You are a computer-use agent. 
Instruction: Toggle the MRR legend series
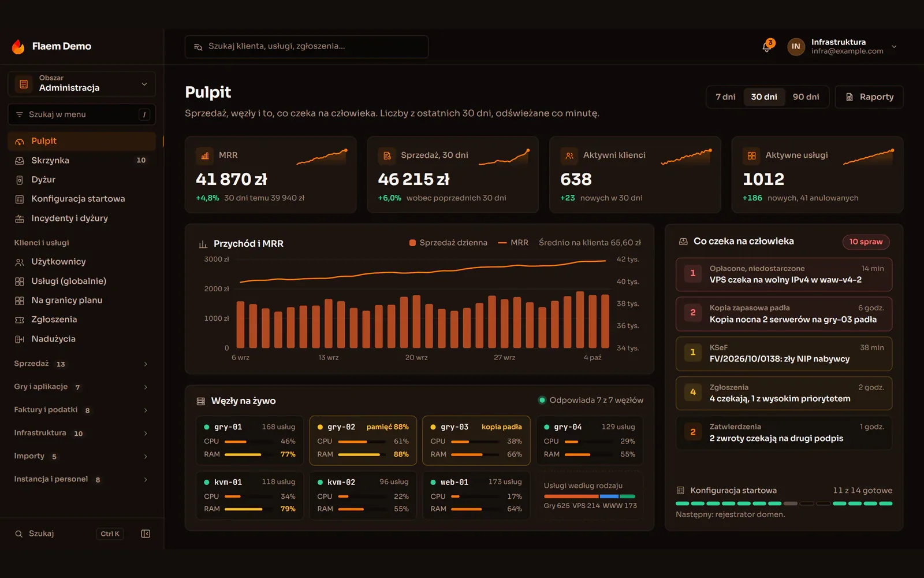(x=513, y=243)
